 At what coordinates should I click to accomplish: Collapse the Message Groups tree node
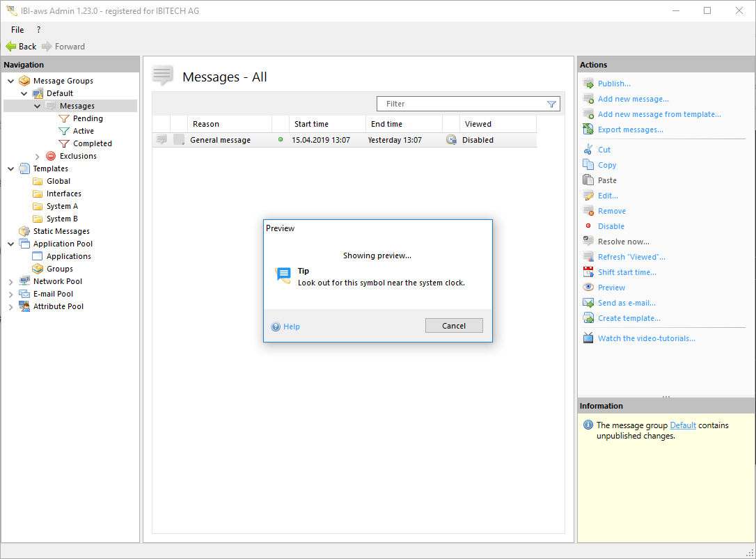pos(10,81)
